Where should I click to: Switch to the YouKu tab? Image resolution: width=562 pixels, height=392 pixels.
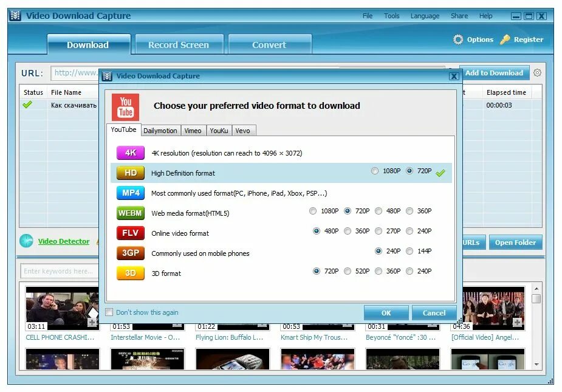coord(219,131)
